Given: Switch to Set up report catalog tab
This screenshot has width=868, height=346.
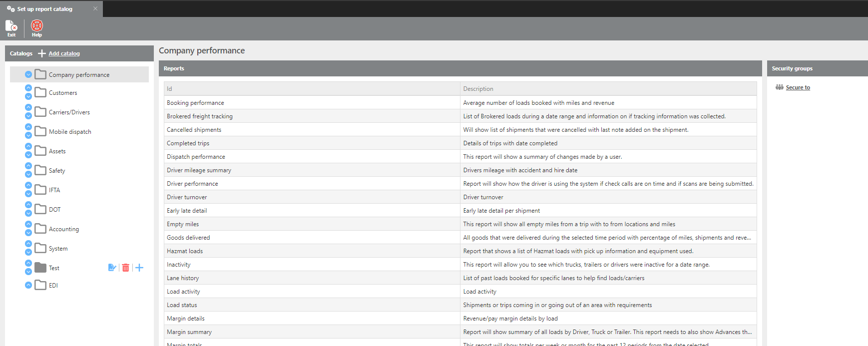Looking at the screenshot, I should [x=45, y=9].
